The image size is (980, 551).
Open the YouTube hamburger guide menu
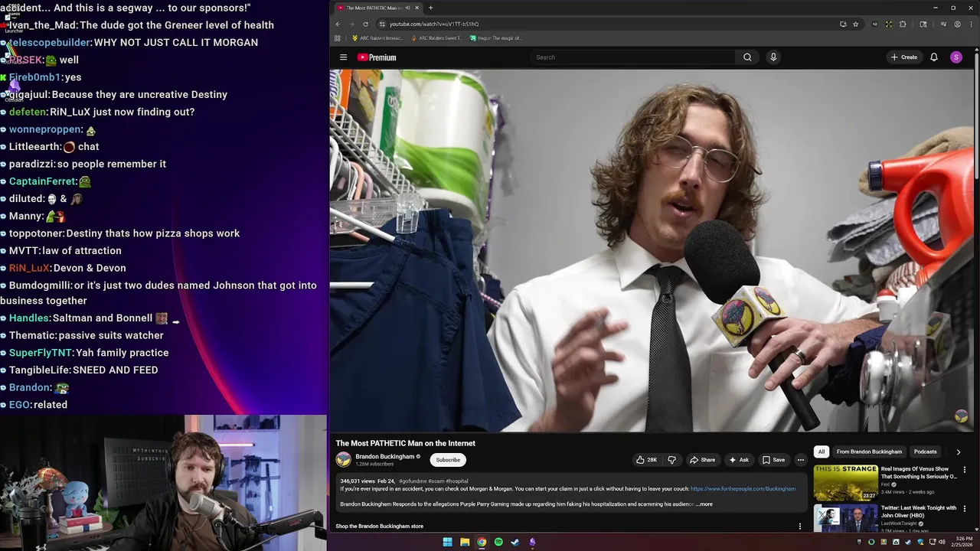tap(343, 57)
